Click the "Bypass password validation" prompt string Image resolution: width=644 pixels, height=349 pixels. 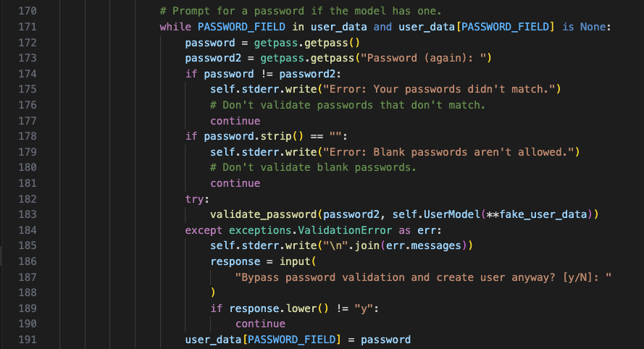click(x=423, y=277)
